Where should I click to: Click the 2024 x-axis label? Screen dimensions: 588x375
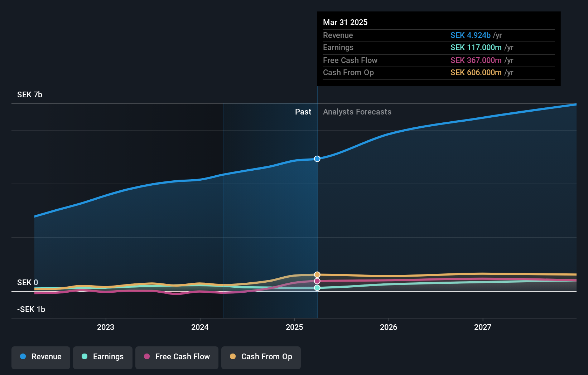200,327
